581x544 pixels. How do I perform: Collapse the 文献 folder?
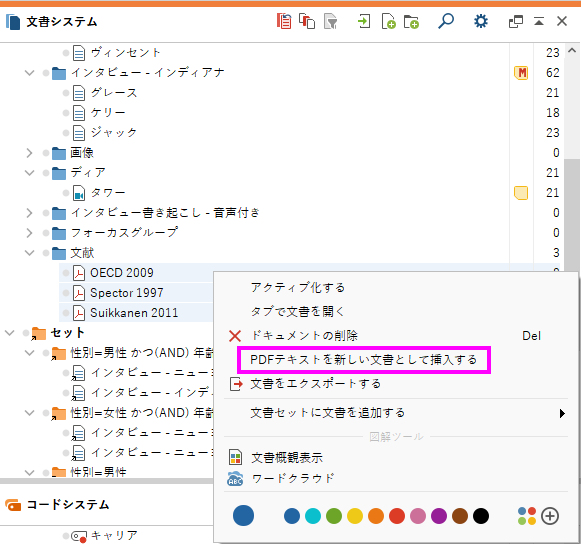pos(30,253)
